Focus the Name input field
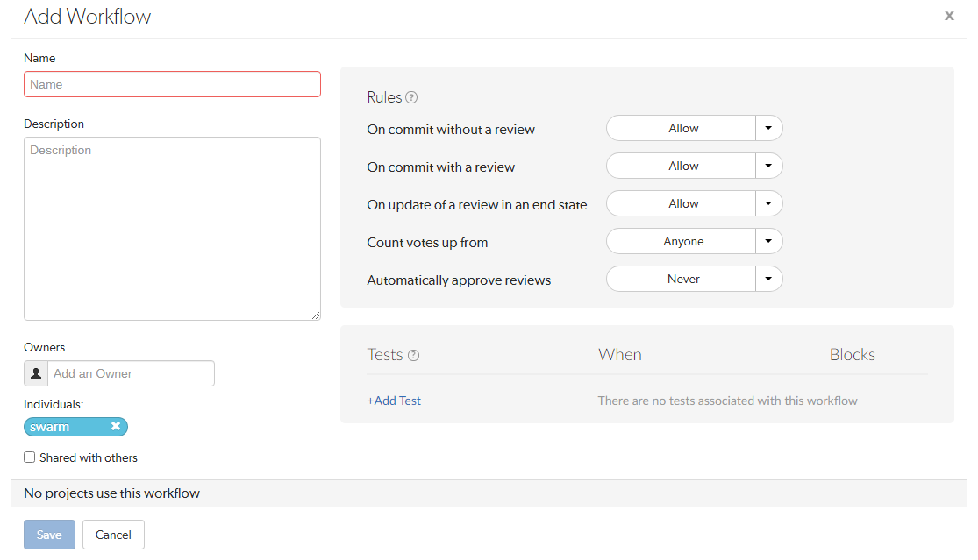The width and height of the screenshot is (978, 560). pos(172,84)
